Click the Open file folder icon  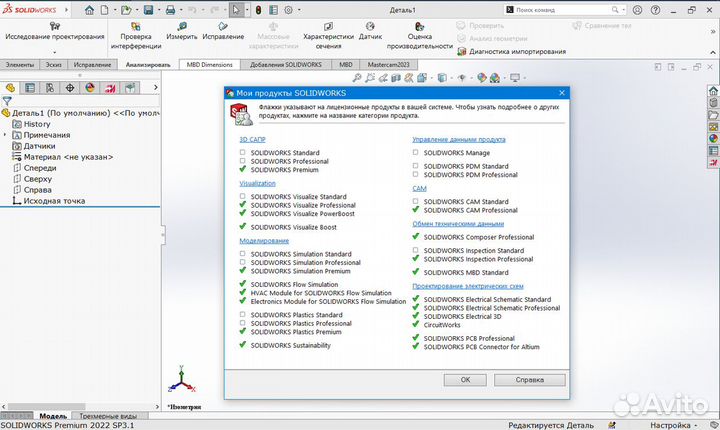(126, 10)
